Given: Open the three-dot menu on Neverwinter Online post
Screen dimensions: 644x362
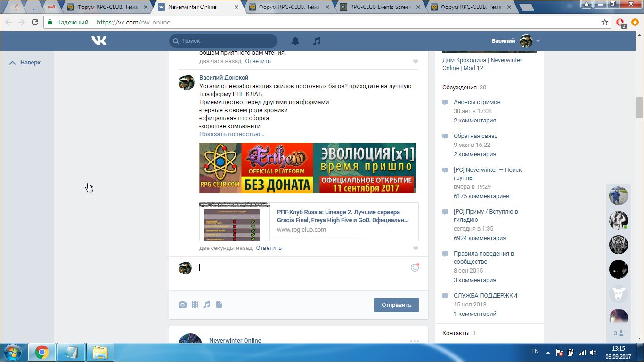Looking at the screenshot, I should [x=415, y=341].
